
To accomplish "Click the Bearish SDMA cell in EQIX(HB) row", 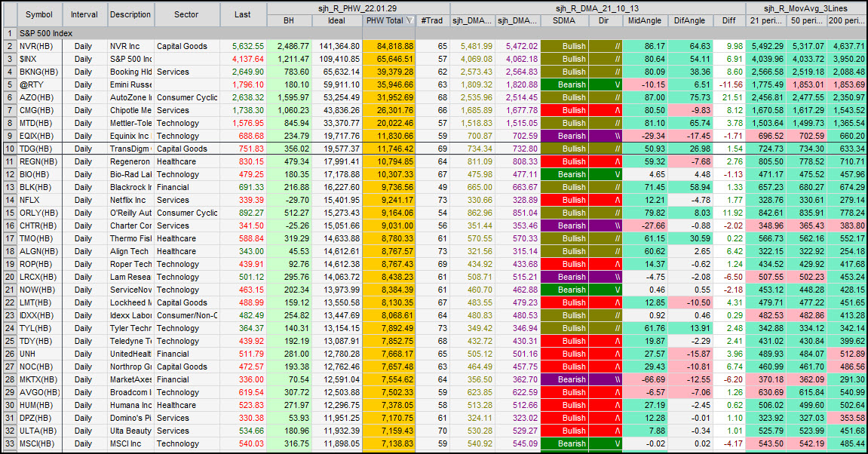I will [564, 136].
